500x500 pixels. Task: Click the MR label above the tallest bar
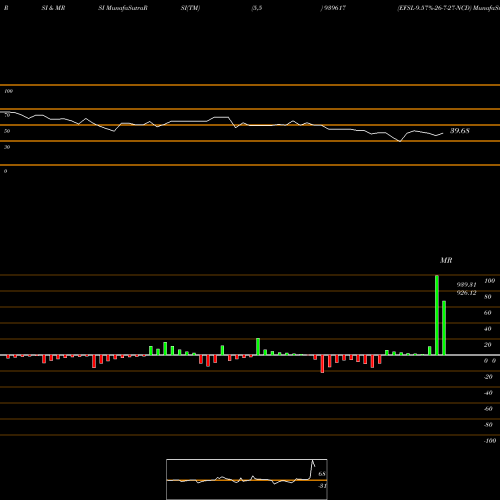point(446,260)
